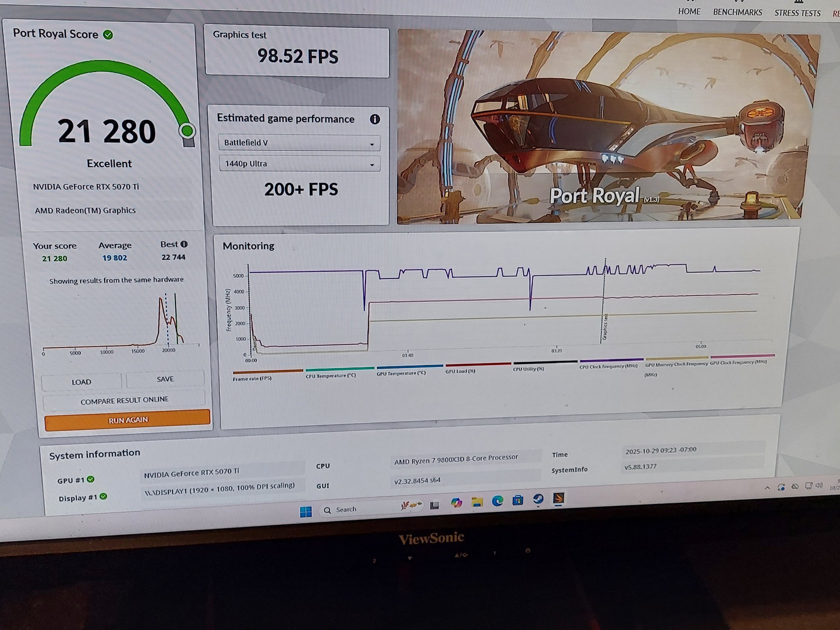840x630 pixels.
Task: Toggle the CPU Utility (%) legend entry
Action: pyautogui.click(x=545, y=366)
